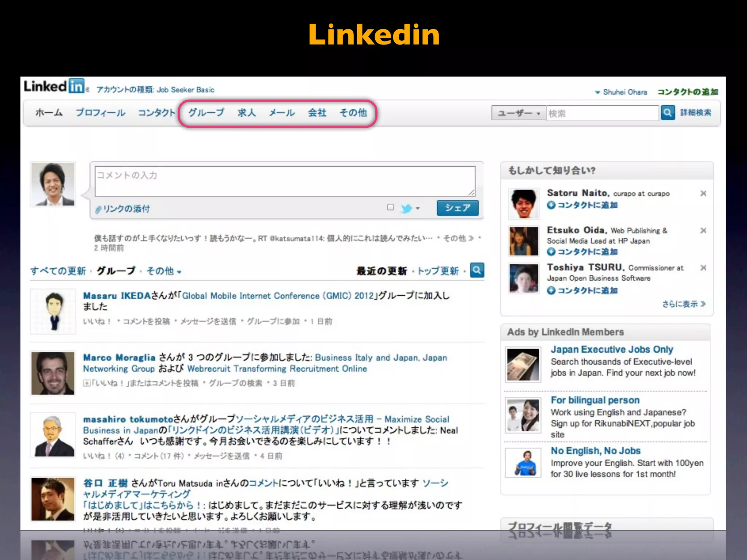Expand plus icon in Marco Moraglia update
The width and height of the screenshot is (747, 560).
point(86,383)
